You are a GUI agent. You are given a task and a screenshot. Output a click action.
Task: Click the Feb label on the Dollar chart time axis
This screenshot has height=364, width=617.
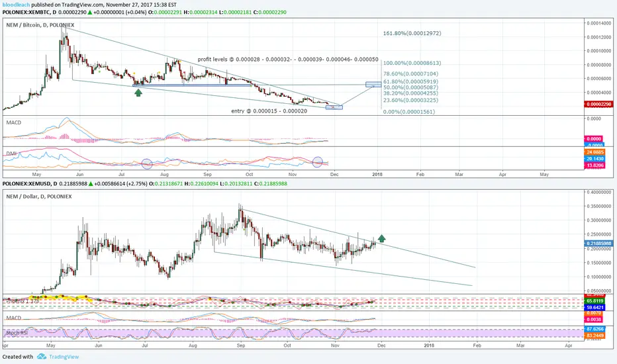click(x=477, y=345)
